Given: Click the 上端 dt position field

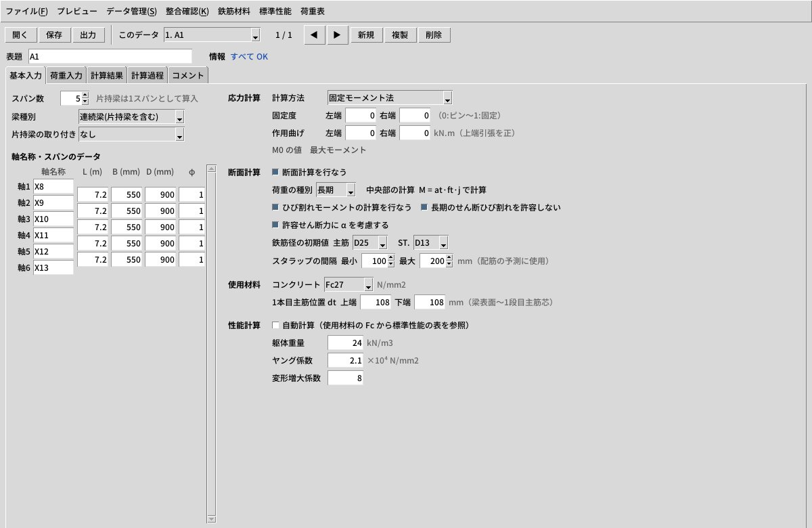Looking at the screenshot, I should point(376,303).
